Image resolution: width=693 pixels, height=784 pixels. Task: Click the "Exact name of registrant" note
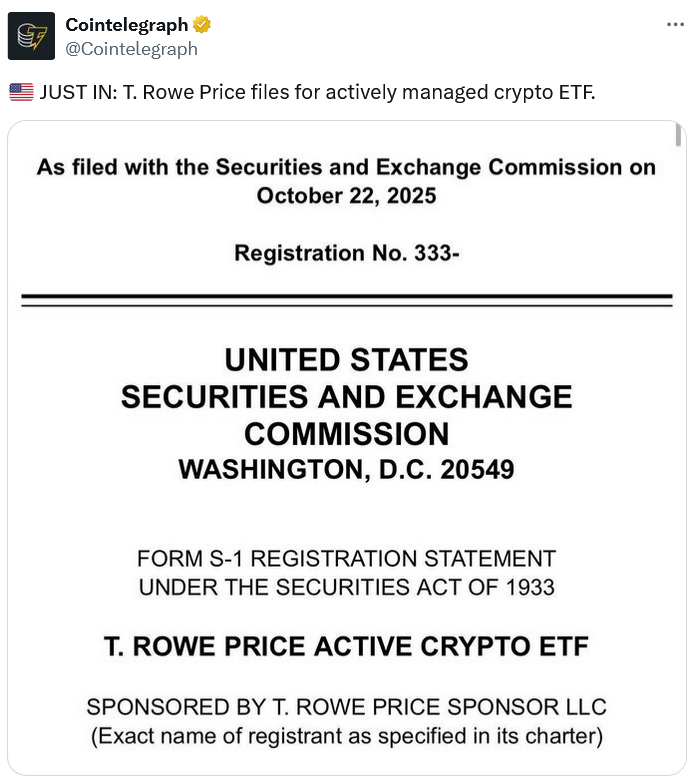click(346, 738)
